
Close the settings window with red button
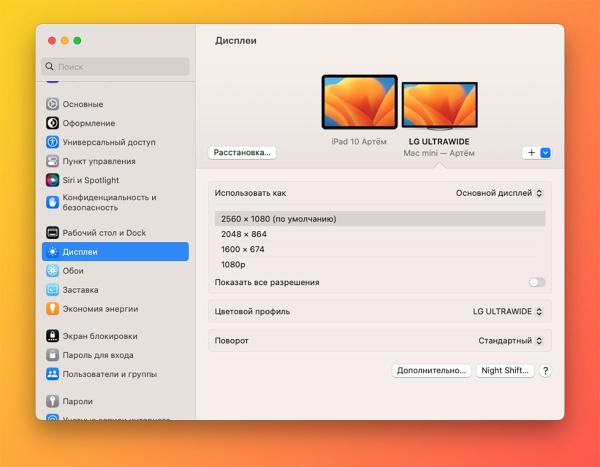52,41
